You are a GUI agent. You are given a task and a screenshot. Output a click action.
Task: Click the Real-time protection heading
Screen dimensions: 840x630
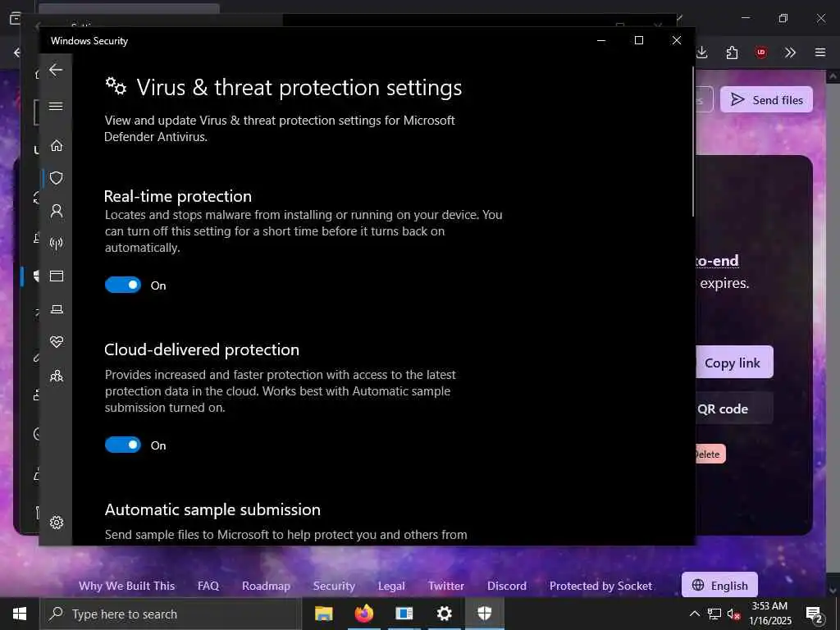point(178,196)
